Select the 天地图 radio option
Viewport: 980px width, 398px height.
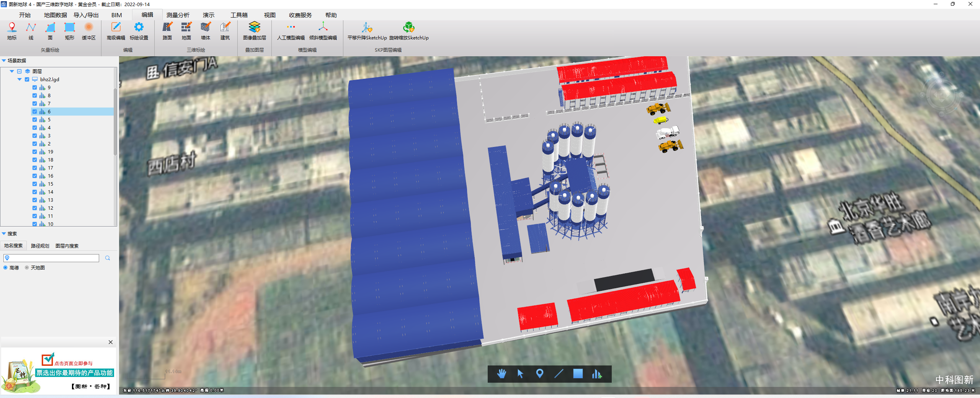(x=27, y=268)
